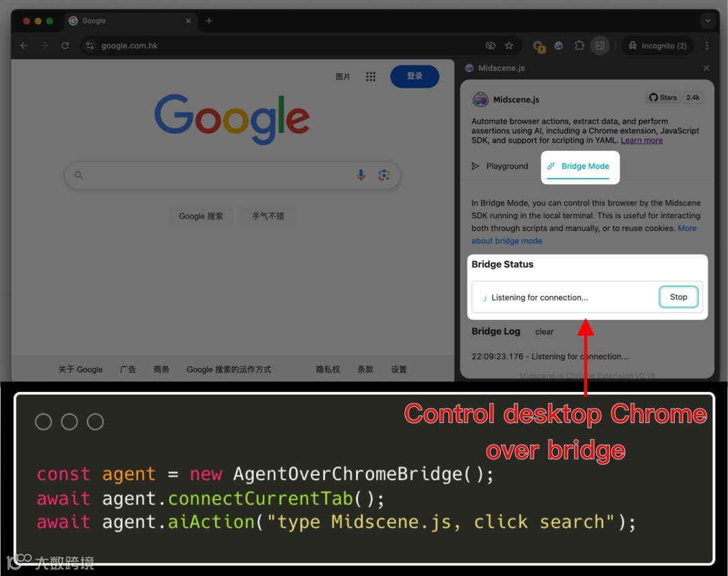Click the Google search input box
This screenshot has width=728, height=576.
click(232, 175)
